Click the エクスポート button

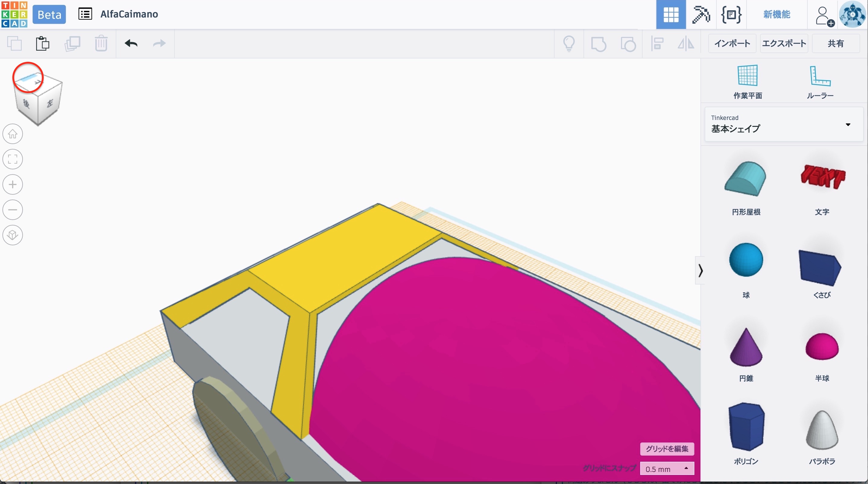pyautogui.click(x=784, y=43)
